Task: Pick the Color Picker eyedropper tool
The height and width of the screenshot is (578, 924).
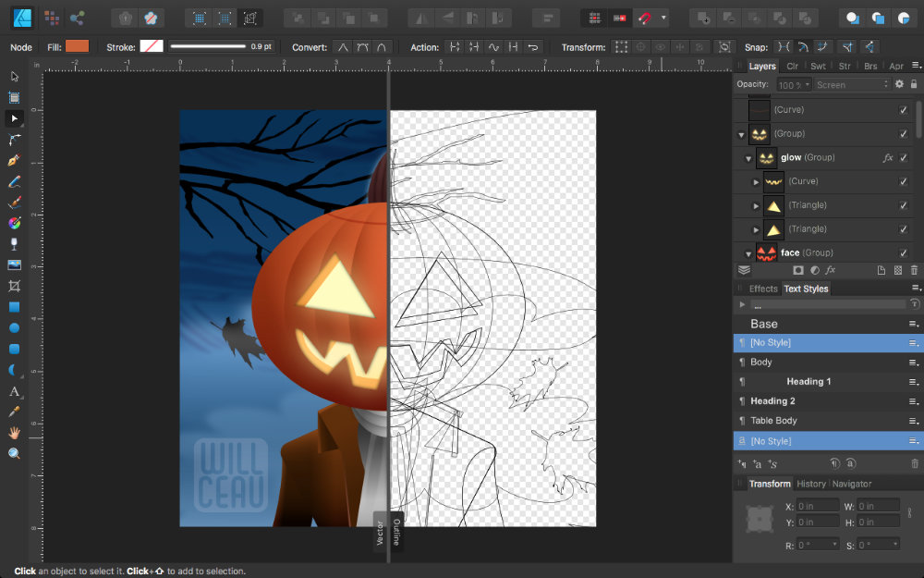Action: click(x=14, y=412)
